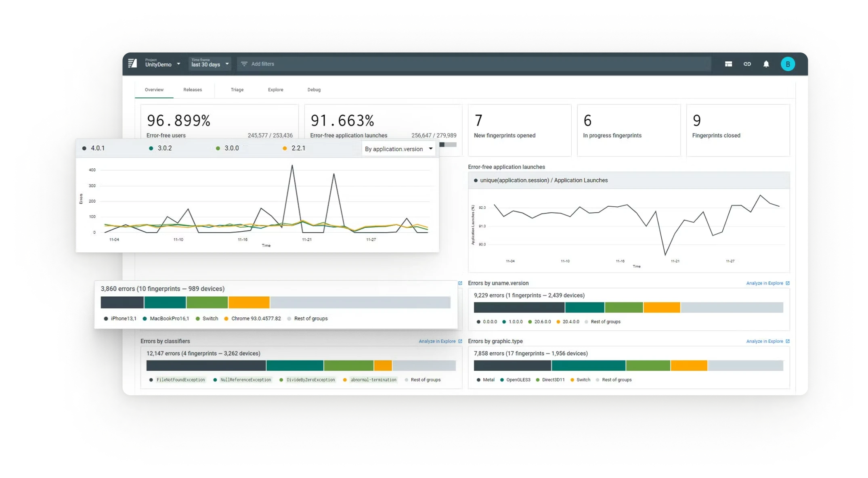This screenshot has height=478, width=868.
Task: Click 9,229 errors summary text
Action: tap(529, 296)
